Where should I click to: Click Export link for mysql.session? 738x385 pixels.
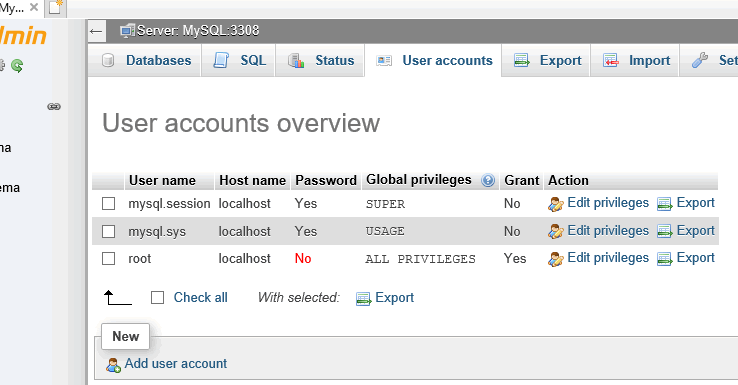[x=696, y=203]
